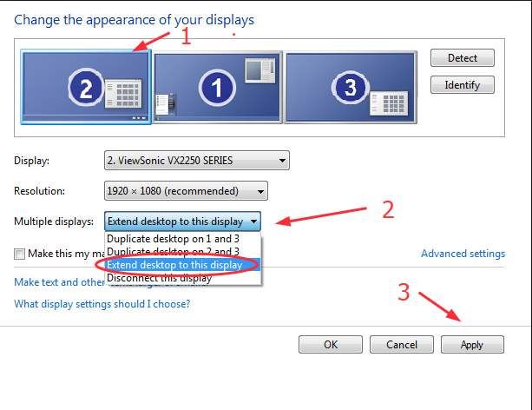532x410 pixels.
Task: Click the number 1 circle icon
Action: (217, 87)
